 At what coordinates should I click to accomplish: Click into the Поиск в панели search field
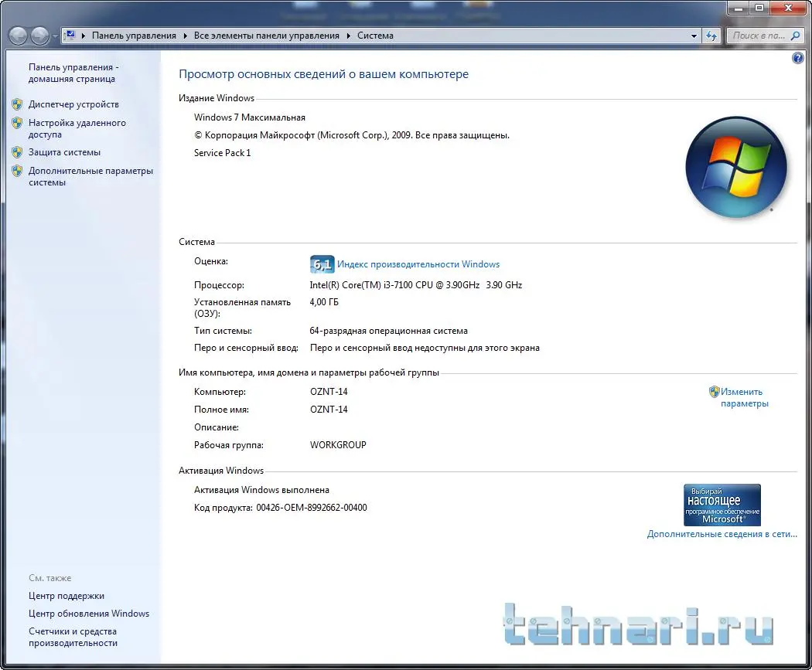[x=759, y=36]
